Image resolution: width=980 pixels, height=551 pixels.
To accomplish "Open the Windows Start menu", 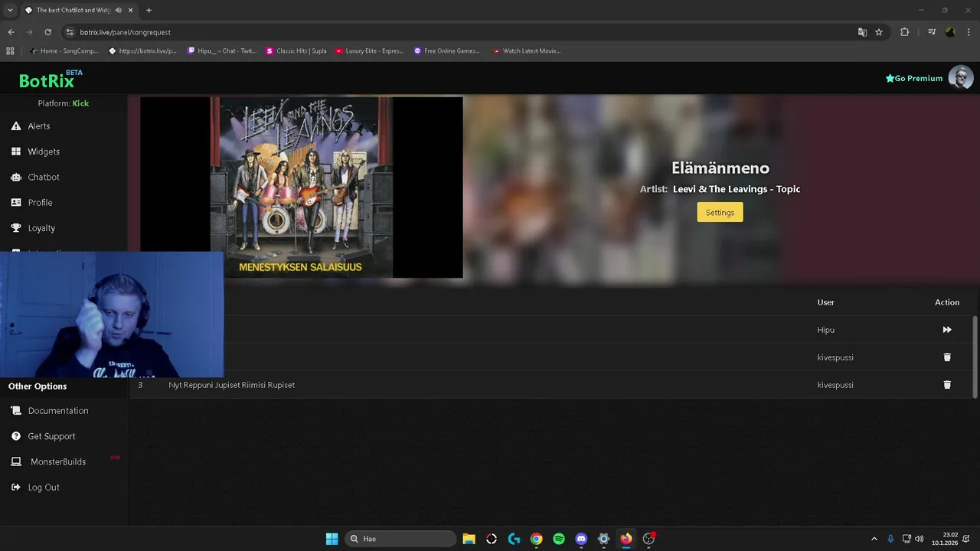I will (332, 539).
